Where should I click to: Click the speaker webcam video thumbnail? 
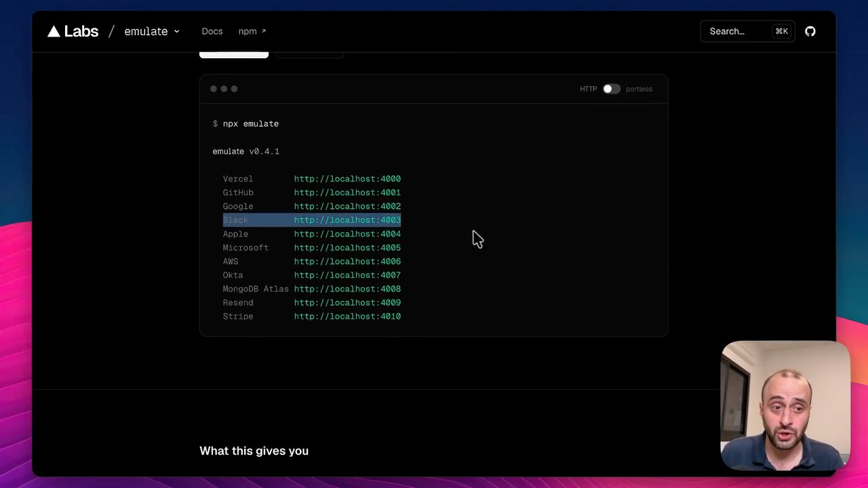(x=785, y=405)
